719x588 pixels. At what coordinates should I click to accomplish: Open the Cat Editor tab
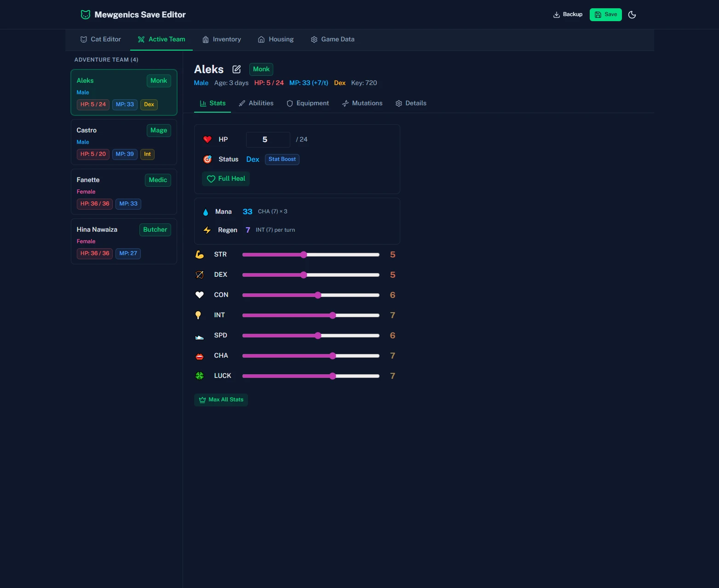coord(100,40)
